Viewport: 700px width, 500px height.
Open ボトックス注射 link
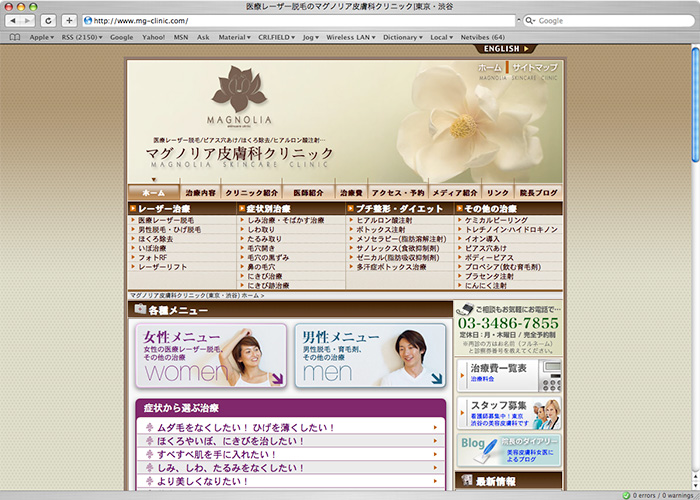381,229
